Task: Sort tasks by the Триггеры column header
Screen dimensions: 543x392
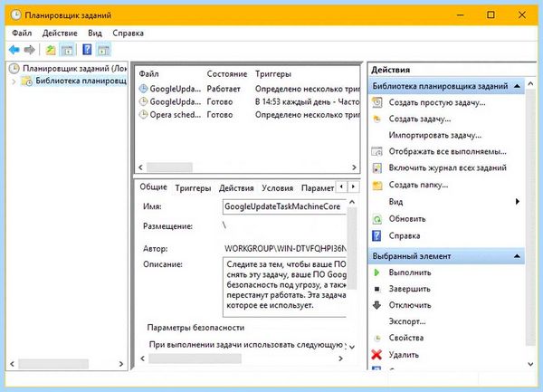Action: pos(273,74)
